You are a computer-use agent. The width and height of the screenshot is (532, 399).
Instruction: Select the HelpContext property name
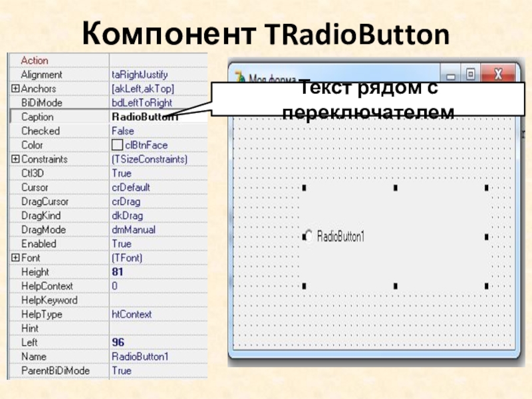coord(47,287)
